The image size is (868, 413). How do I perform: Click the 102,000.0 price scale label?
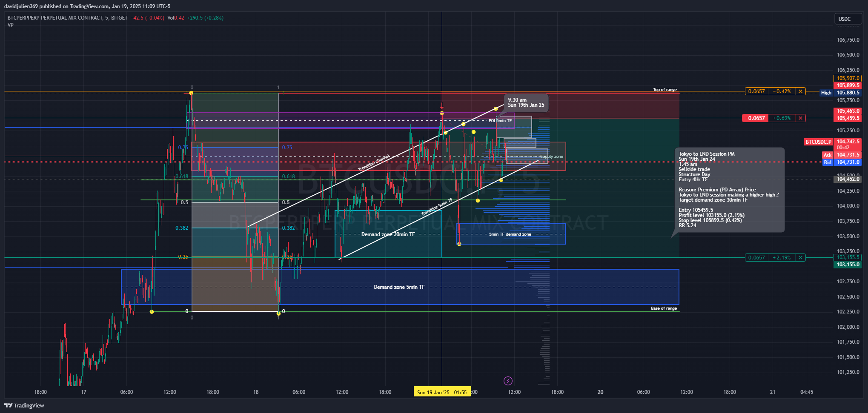click(x=848, y=327)
